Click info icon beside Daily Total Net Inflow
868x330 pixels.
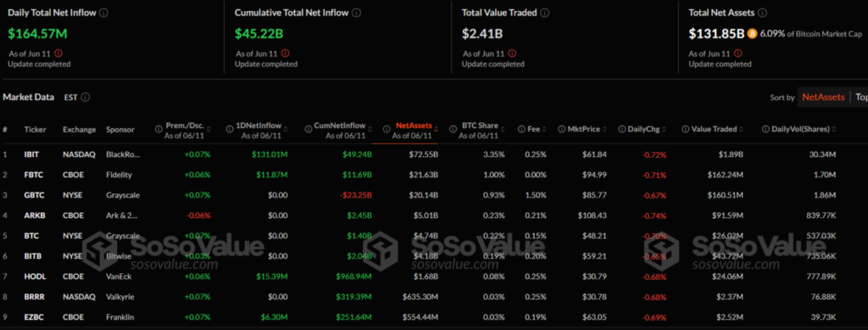103,13
